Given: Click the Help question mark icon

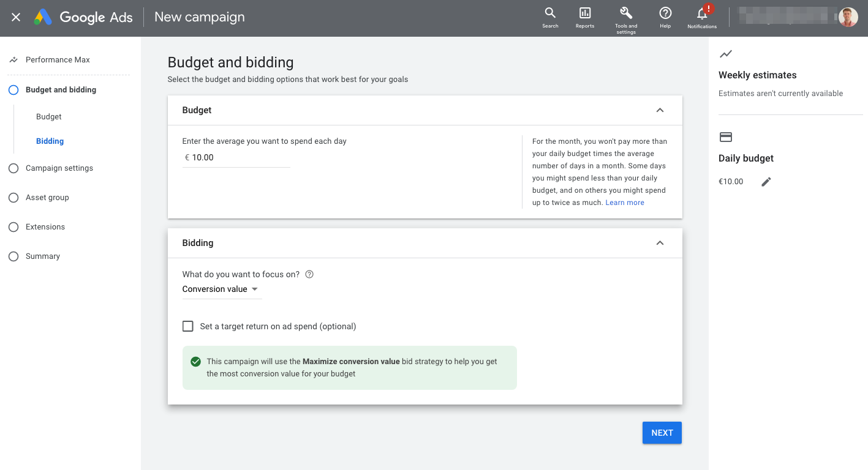Looking at the screenshot, I should click(x=665, y=17).
